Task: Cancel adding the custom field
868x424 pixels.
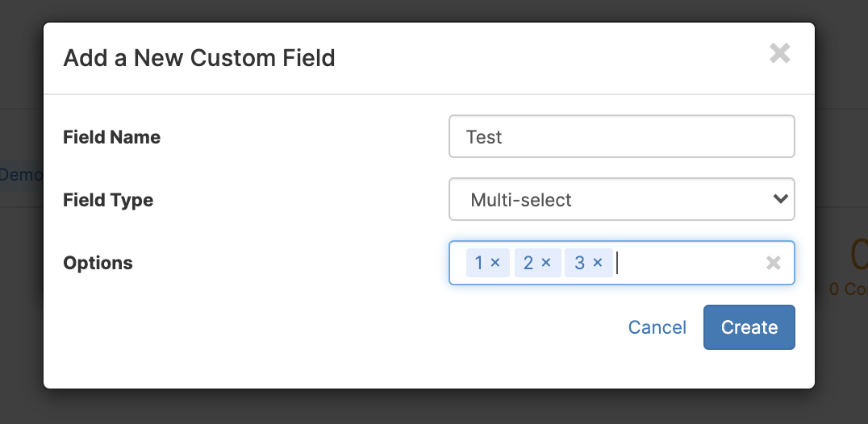Action: (x=657, y=327)
